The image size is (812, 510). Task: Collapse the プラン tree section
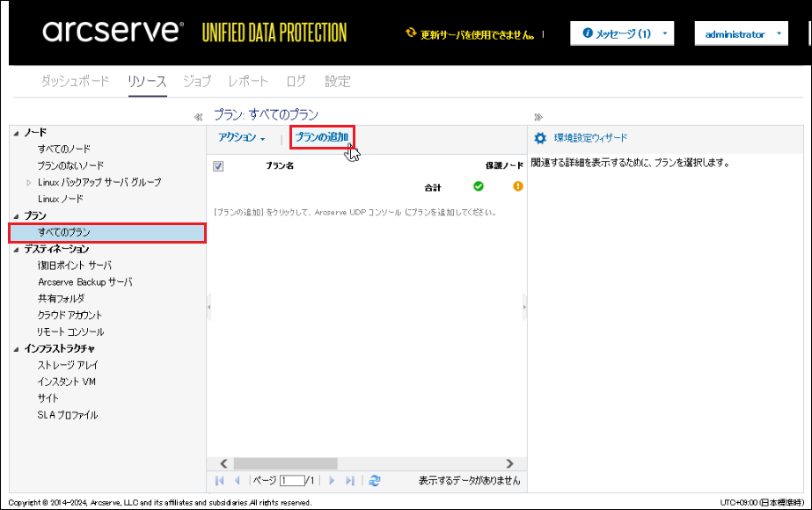pos(17,216)
